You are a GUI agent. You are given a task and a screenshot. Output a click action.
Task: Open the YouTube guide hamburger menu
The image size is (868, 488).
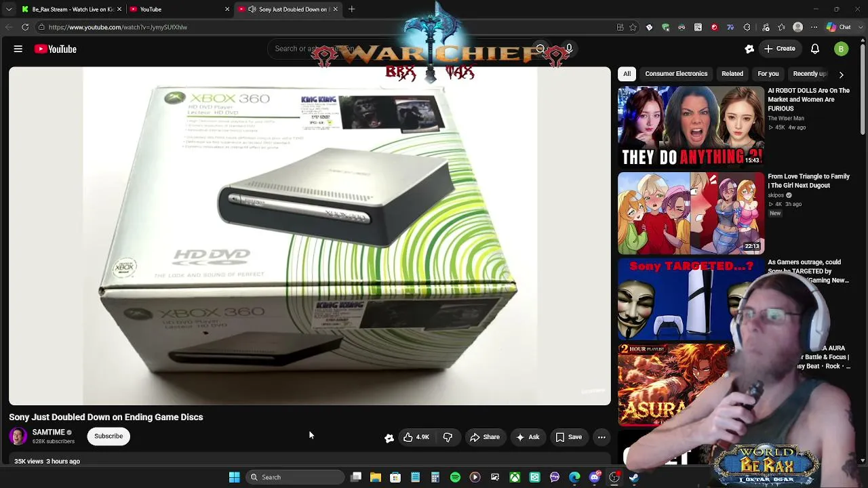click(18, 49)
